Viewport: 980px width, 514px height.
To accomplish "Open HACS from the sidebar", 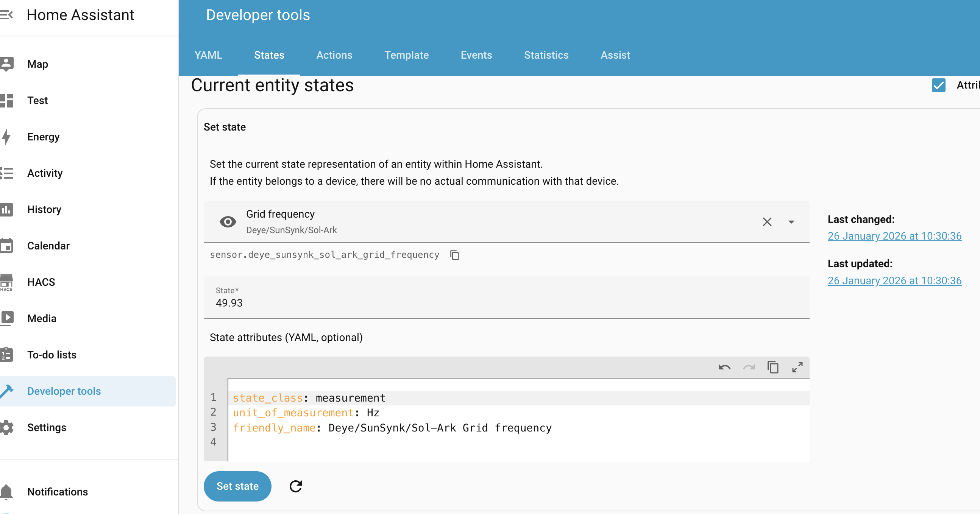I will click(41, 282).
